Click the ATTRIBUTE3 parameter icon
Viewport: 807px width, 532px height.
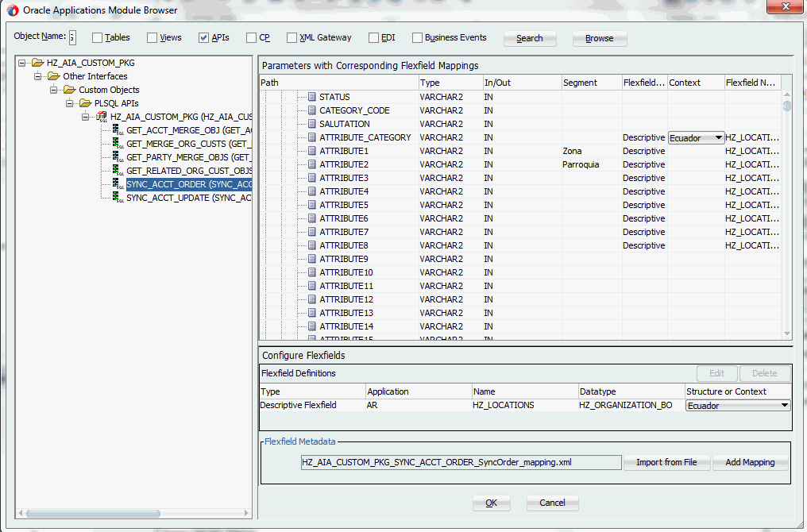312,178
